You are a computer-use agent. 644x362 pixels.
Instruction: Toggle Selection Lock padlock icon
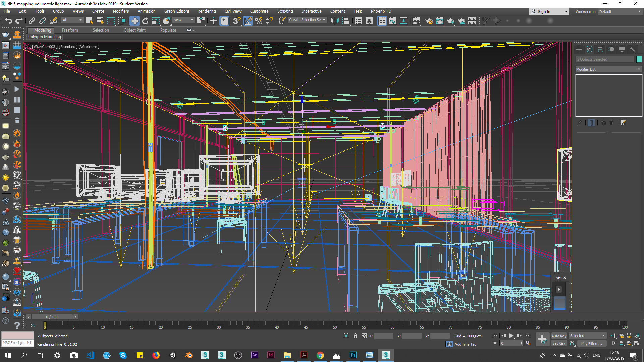[x=355, y=336]
